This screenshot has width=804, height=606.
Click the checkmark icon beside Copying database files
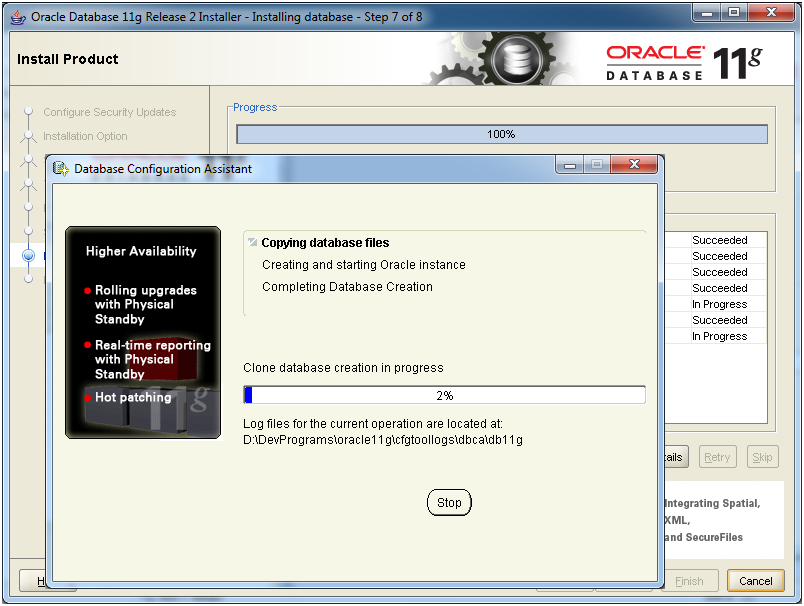point(252,242)
